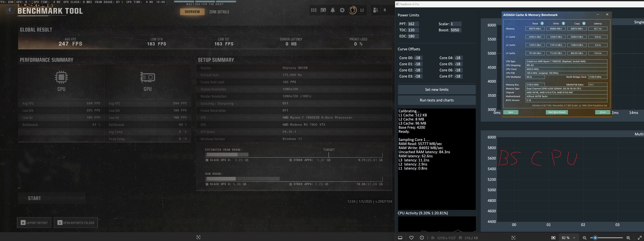The height and width of the screenshot is (241, 644).
Task: Click the Avg FPS value 247 FPS
Action: click(70, 44)
